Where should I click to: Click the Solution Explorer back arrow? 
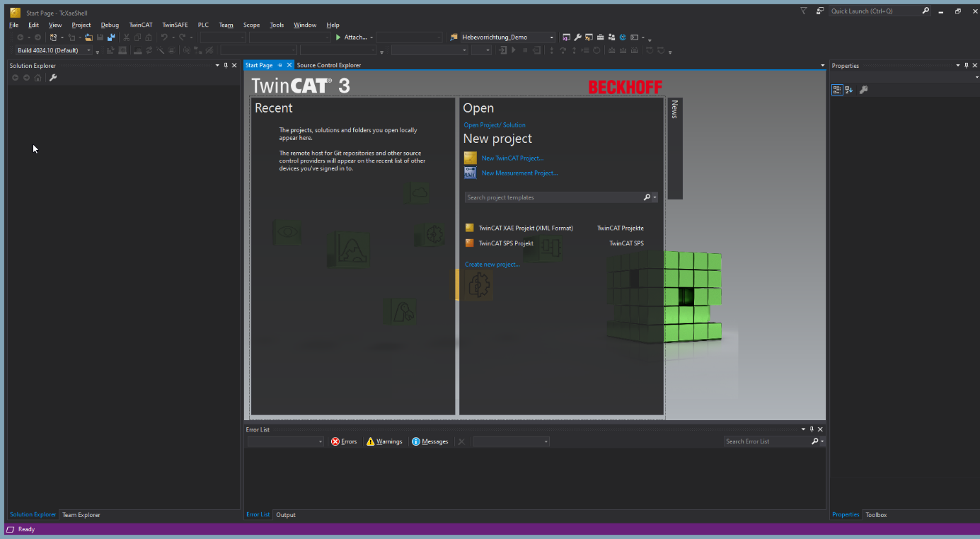click(15, 78)
